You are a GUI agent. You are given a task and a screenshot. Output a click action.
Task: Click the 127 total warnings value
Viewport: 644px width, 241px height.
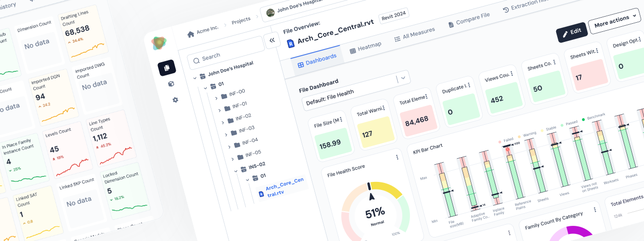[367, 133]
